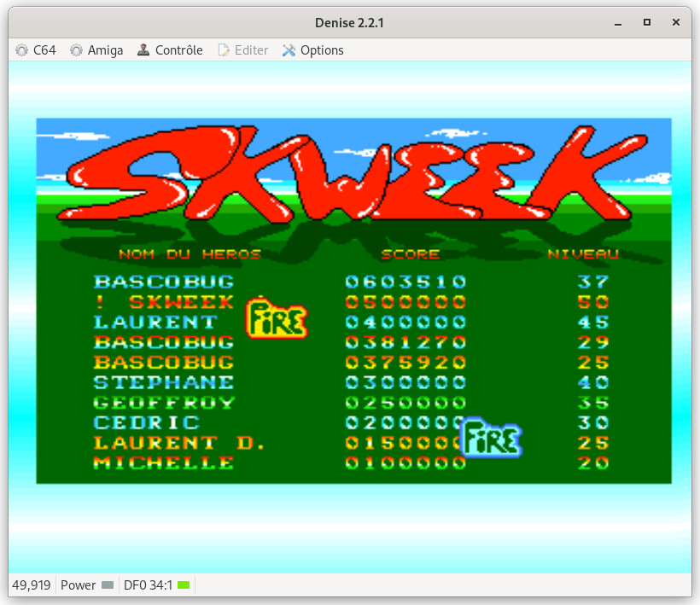Select the BASCOBUG name beside score 0603510
Screen dimensions: 700x605
[164, 282]
